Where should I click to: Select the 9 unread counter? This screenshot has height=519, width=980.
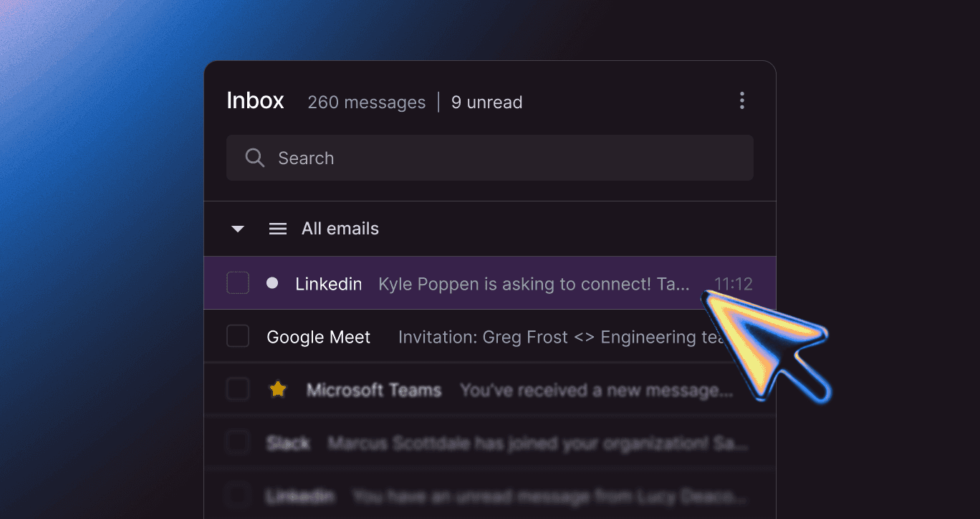486,103
